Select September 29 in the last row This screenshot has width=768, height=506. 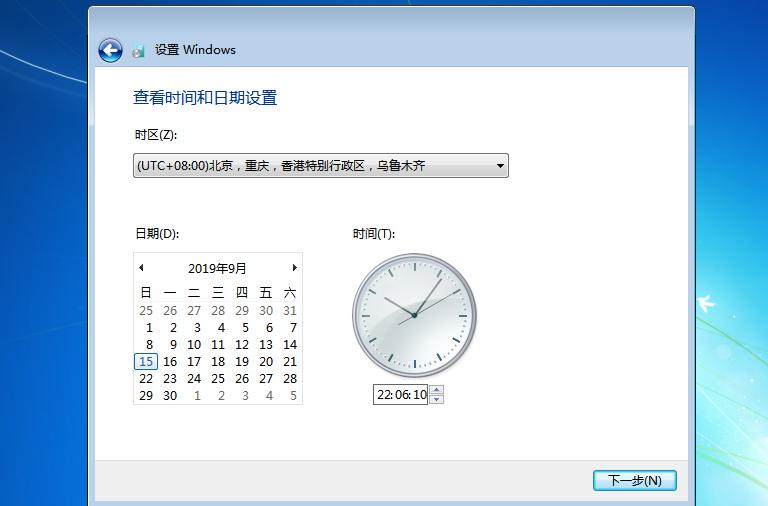146,396
